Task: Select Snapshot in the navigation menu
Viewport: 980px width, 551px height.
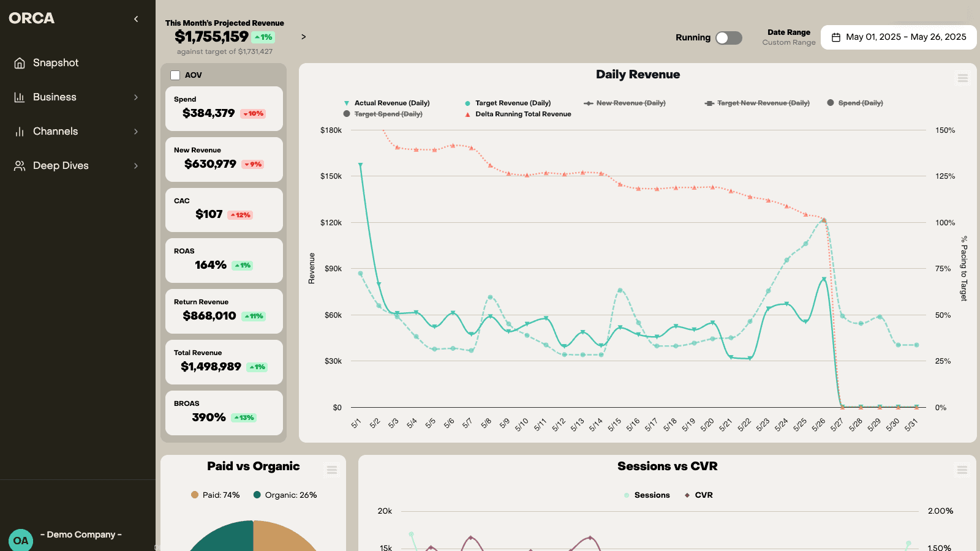Action: point(56,62)
